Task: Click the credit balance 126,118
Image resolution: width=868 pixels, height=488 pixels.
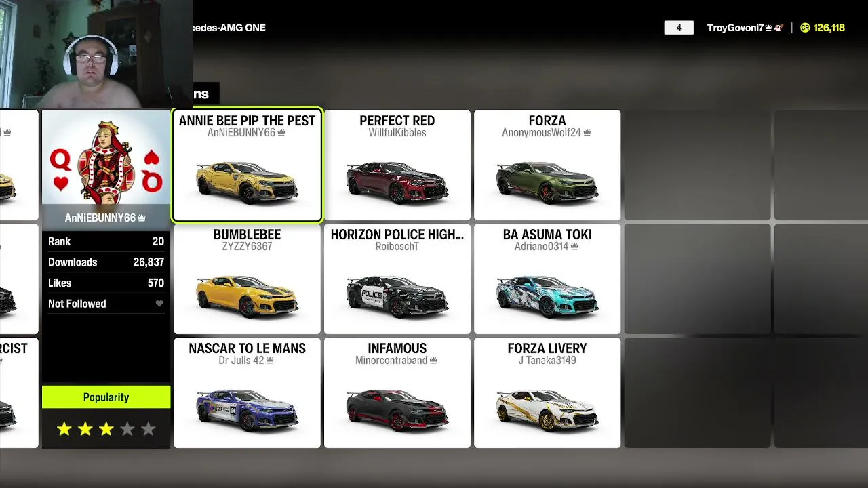Action: click(x=829, y=28)
